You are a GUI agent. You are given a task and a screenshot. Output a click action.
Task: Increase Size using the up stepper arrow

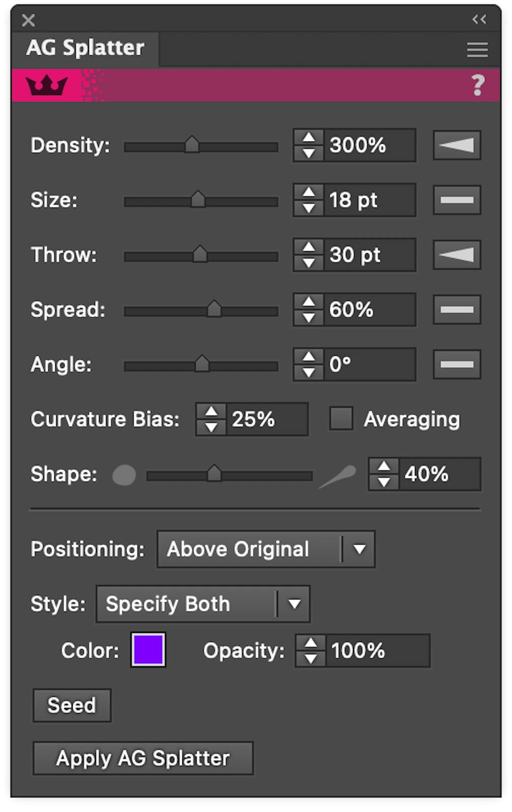(309, 192)
